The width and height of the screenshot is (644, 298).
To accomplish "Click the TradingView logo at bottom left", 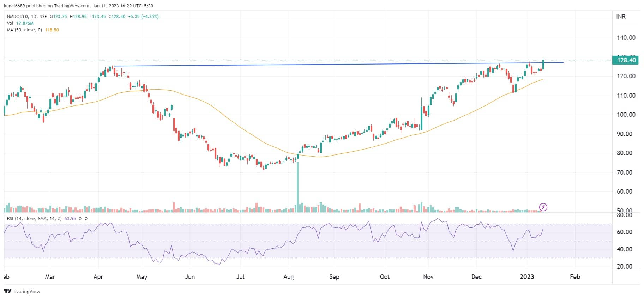I will coord(22,291).
